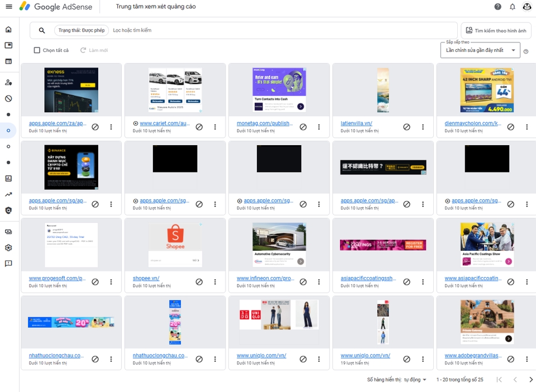
Task: Open Reports chart icon in sidebar
Action: [8, 179]
